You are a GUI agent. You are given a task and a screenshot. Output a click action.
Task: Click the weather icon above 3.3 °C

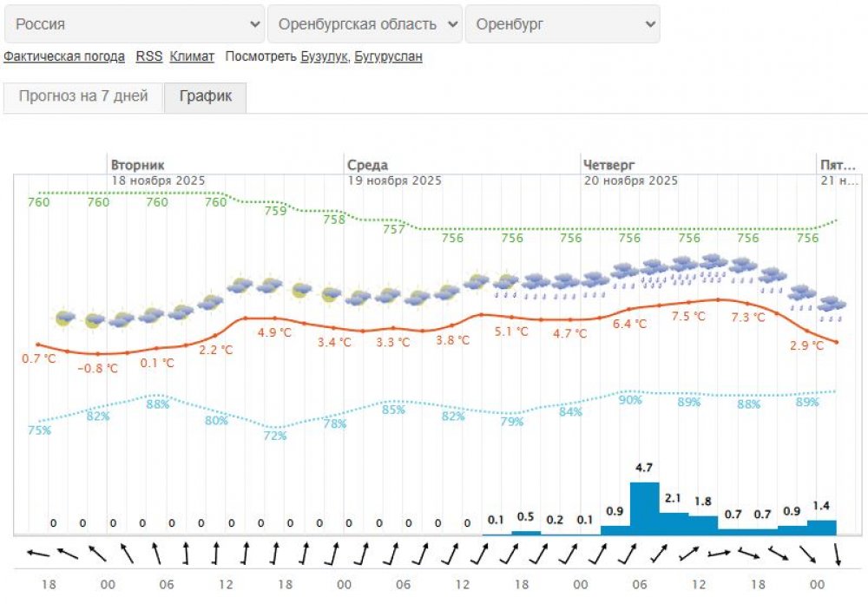tap(388, 296)
